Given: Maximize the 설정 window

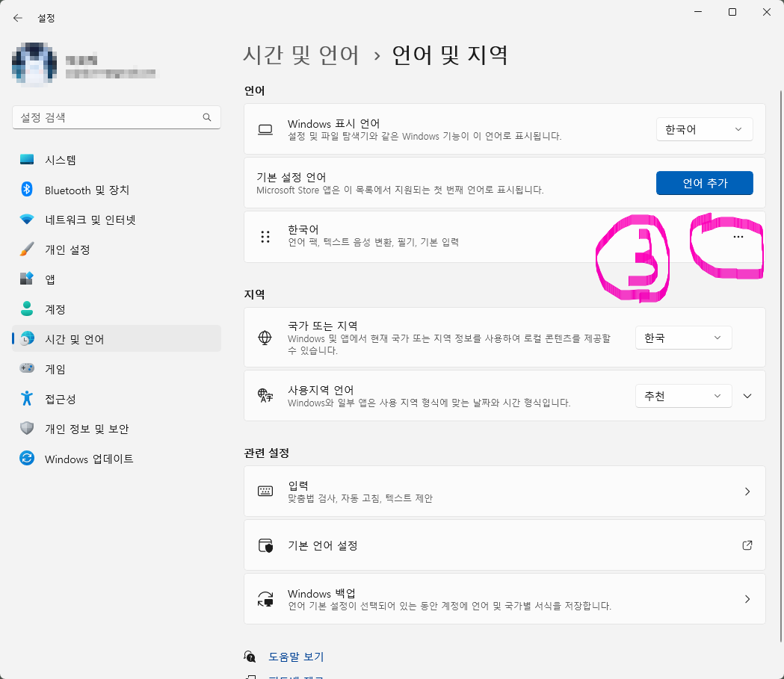Looking at the screenshot, I should [732, 11].
